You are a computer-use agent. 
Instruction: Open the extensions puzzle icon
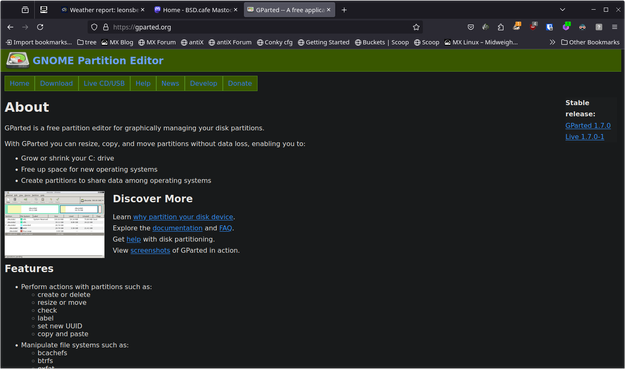(501, 27)
